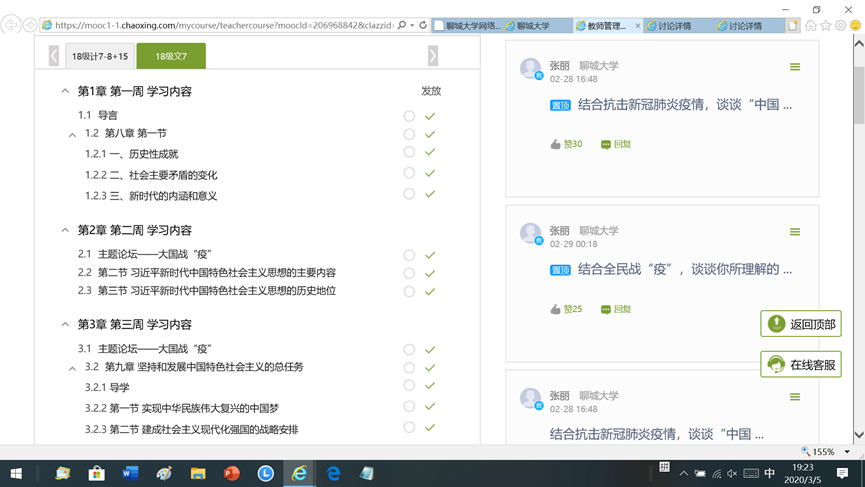The image size is (865, 487).
Task: Like the post with 赞25
Action: 556,309
